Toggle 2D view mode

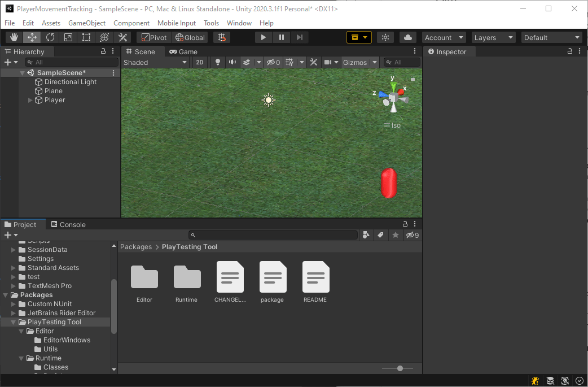pyautogui.click(x=200, y=62)
